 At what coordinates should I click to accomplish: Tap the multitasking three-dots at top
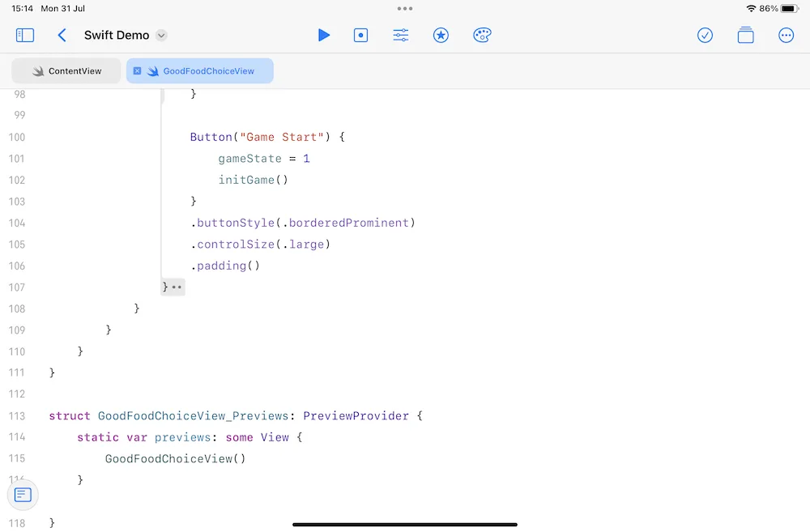point(404,8)
